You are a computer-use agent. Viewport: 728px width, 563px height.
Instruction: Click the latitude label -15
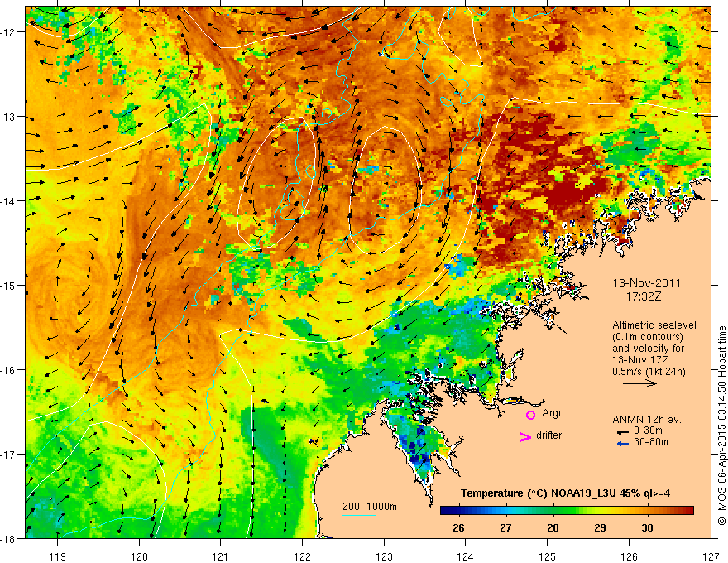click(x=9, y=286)
